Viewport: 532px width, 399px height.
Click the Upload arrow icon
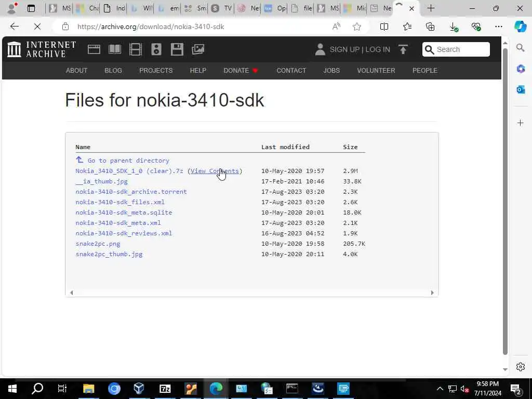click(403, 49)
